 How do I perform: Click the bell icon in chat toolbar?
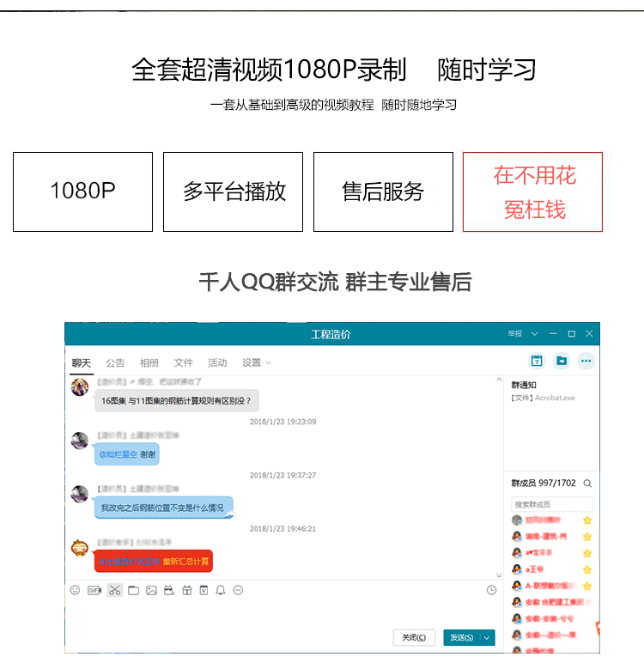pos(221,590)
